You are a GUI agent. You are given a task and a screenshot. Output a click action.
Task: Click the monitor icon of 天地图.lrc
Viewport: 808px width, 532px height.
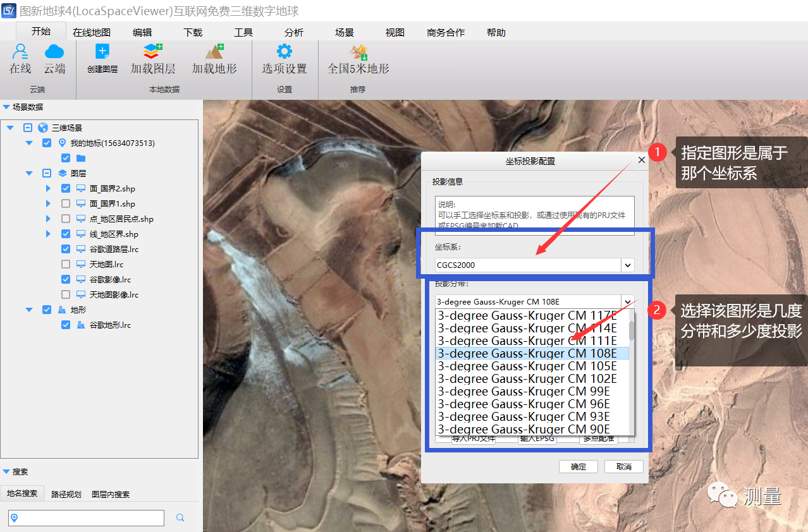(x=81, y=264)
